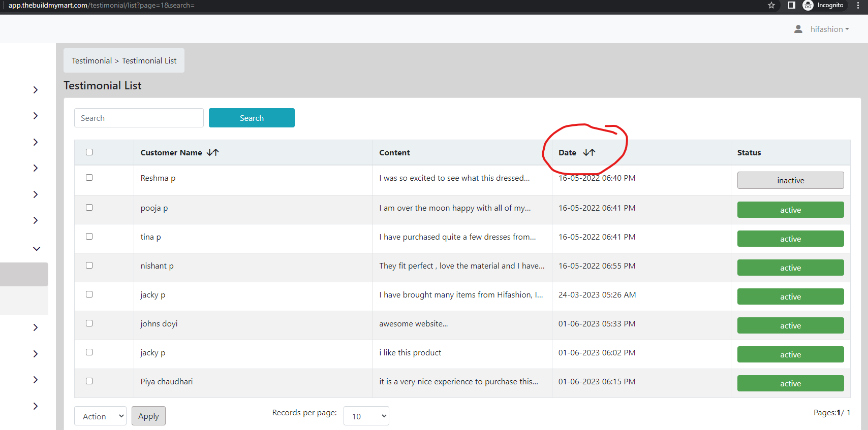
Task: Click 'awesome website...' content cell
Action: tap(414, 324)
